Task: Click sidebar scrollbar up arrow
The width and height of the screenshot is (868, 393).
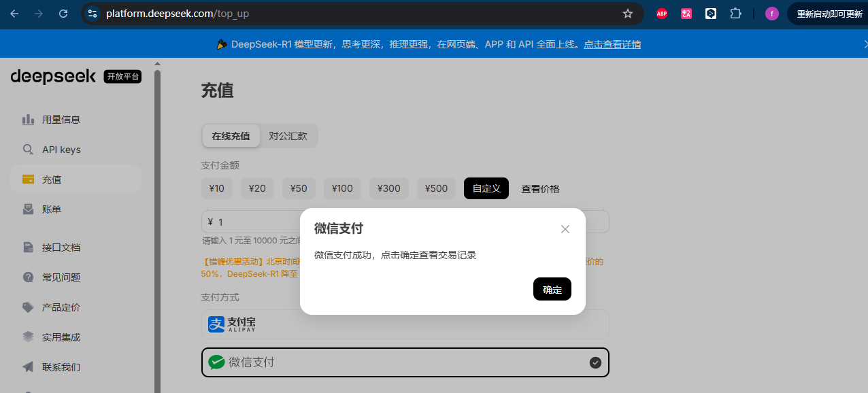Action: (158, 63)
